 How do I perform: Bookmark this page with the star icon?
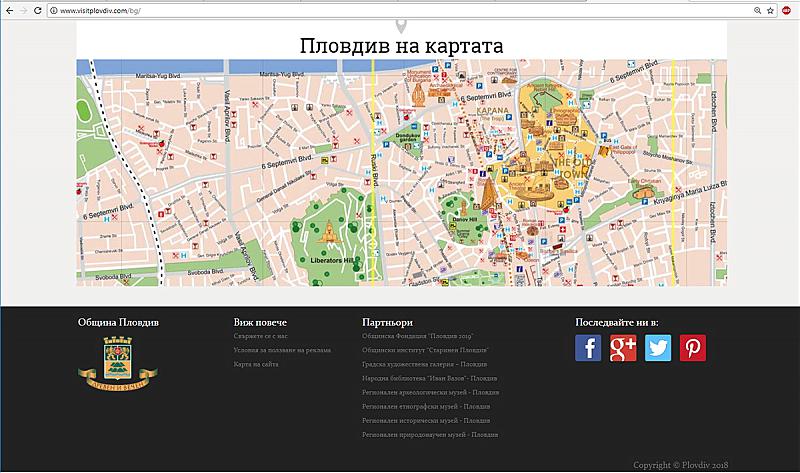point(770,10)
